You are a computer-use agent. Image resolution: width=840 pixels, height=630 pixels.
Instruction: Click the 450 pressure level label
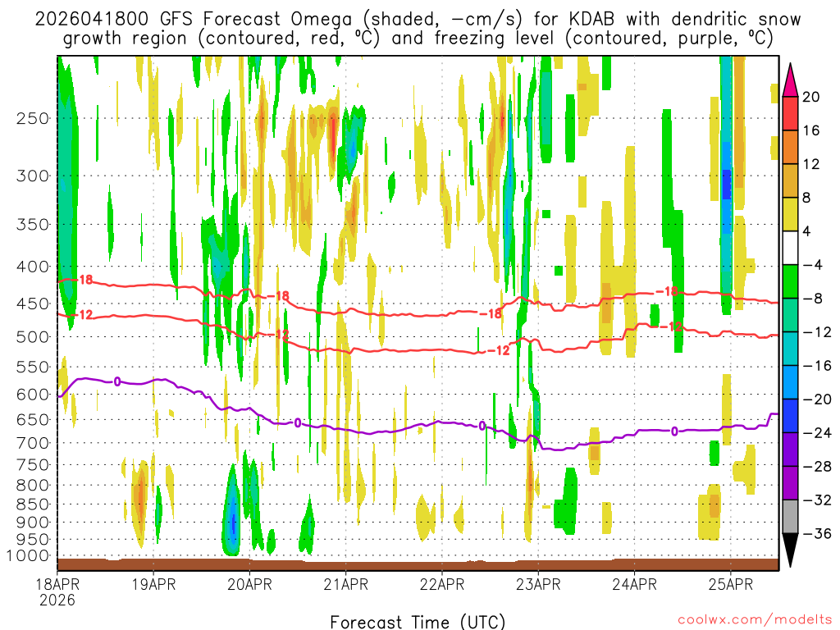(33, 304)
